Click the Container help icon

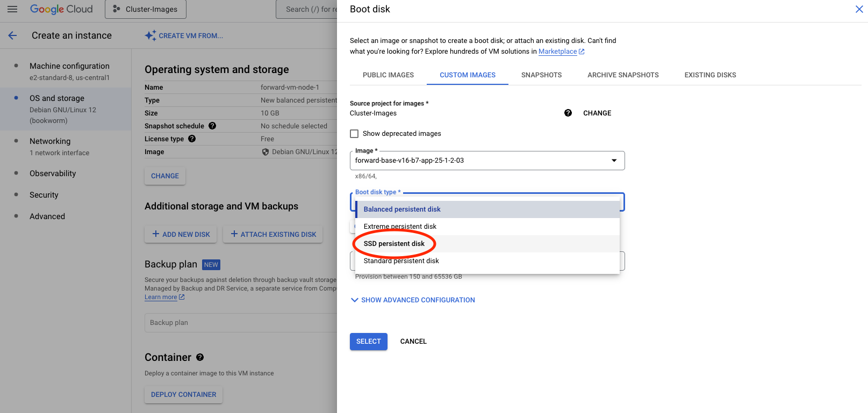point(200,357)
